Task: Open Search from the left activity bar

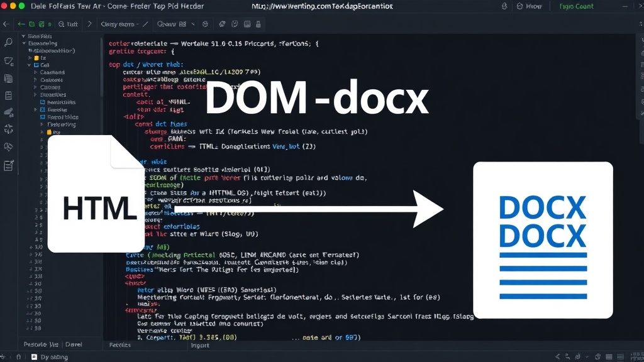Action: click(x=8, y=42)
